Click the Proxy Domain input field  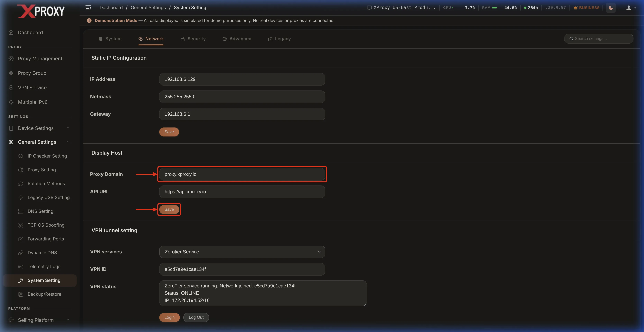[242, 174]
